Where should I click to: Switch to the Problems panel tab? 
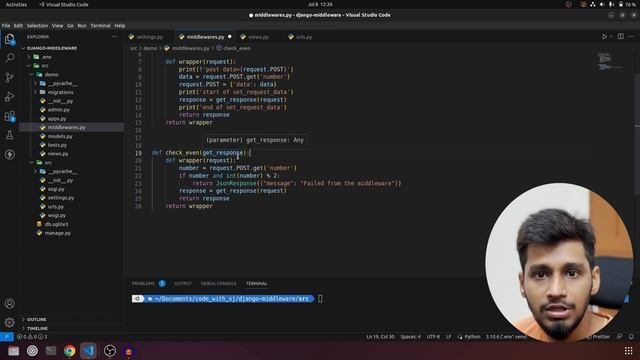pos(143,283)
